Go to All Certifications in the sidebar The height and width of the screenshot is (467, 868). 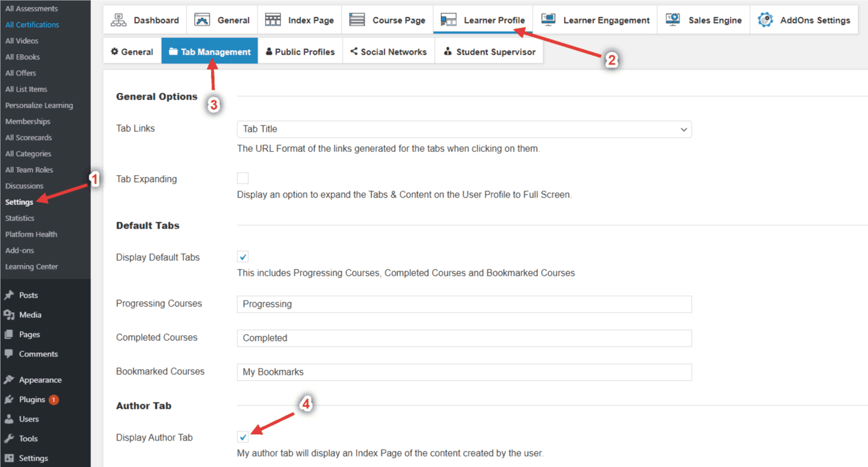pos(31,24)
